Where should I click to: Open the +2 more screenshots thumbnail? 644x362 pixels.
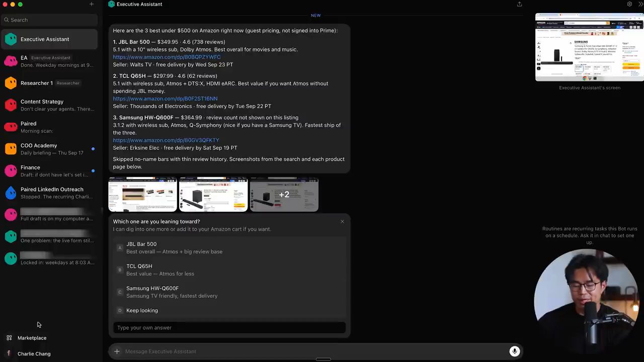[284, 195]
